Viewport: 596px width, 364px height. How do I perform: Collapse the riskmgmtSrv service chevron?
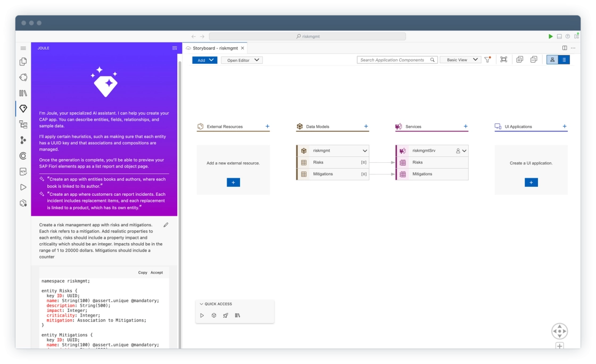coord(464,151)
